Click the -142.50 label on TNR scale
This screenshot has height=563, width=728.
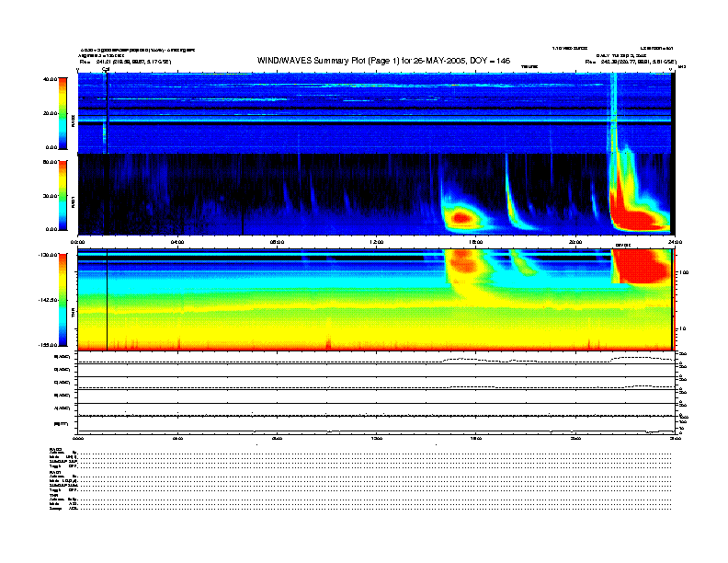pos(48,300)
